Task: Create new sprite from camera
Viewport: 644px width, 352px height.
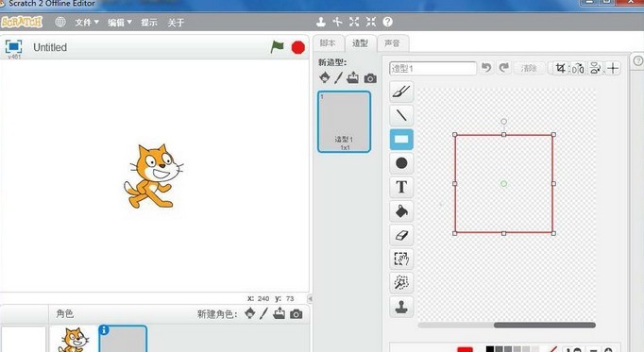Action: coord(297,314)
